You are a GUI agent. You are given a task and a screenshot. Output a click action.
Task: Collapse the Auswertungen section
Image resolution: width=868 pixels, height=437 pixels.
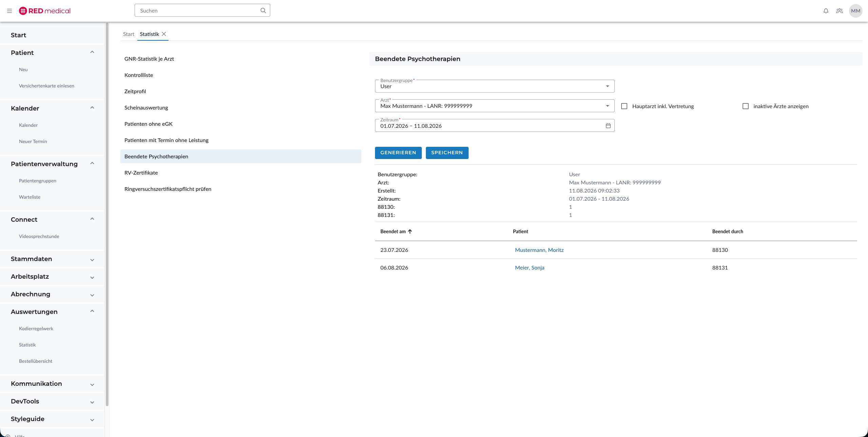(x=92, y=311)
